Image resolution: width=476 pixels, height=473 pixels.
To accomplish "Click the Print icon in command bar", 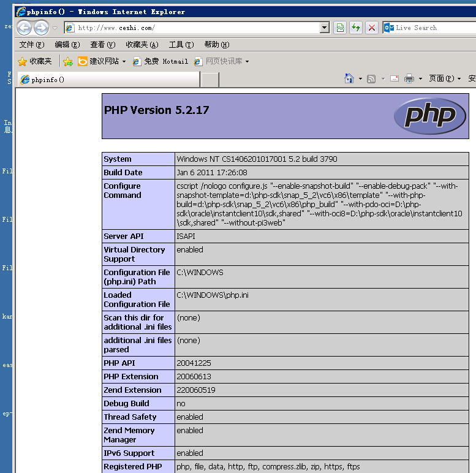I will click(x=409, y=78).
